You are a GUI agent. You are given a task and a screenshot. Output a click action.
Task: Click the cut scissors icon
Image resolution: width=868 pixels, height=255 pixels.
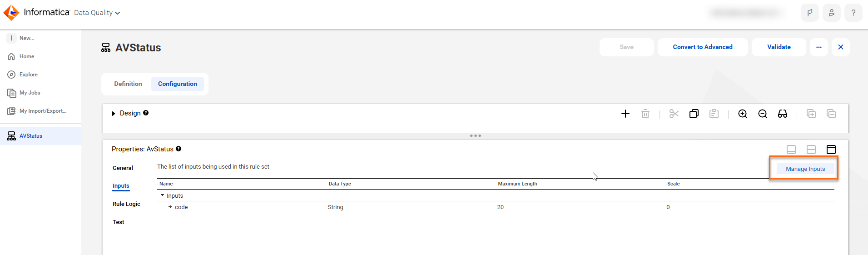(674, 114)
